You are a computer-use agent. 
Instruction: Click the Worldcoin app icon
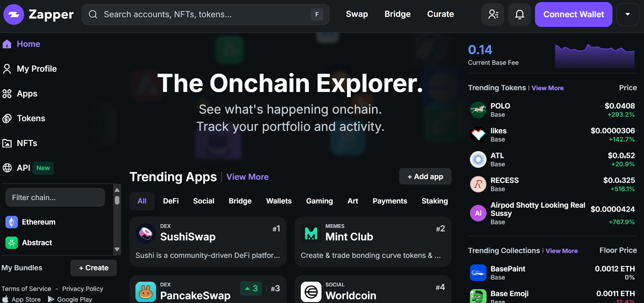tap(311, 292)
